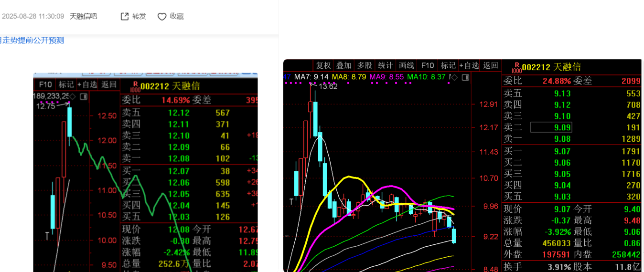Click the 买三 price 9.05 in right panel
This screenshot has width=644, height=272.
pyautogui.click(x=562, y=174)
